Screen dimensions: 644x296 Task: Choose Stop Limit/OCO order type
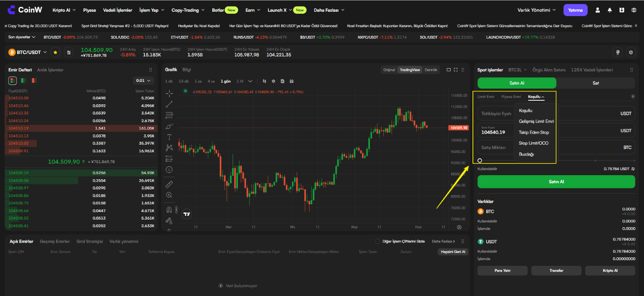pyautogui.click(x=533, y=143)
